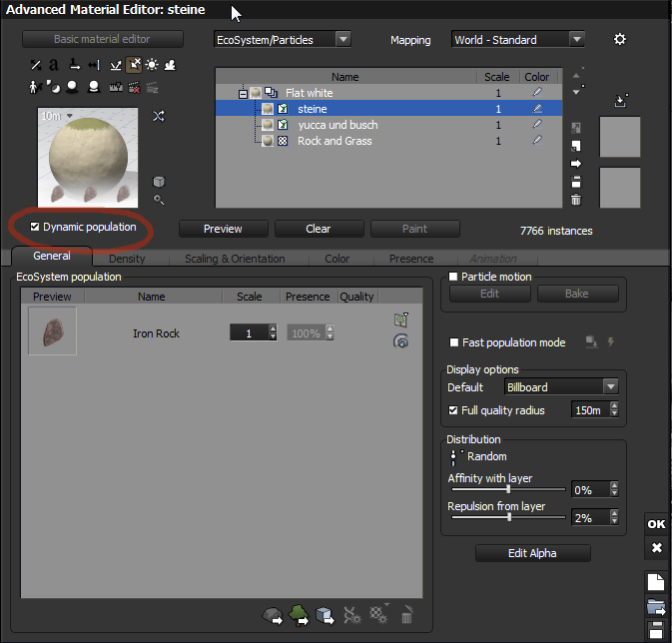
Task: Click the Iron Rock preview thumbnail
Action: click(x=52, y=330)
